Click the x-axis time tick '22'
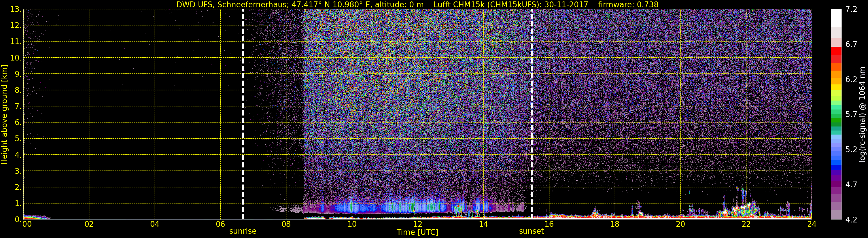 [746, 224]
